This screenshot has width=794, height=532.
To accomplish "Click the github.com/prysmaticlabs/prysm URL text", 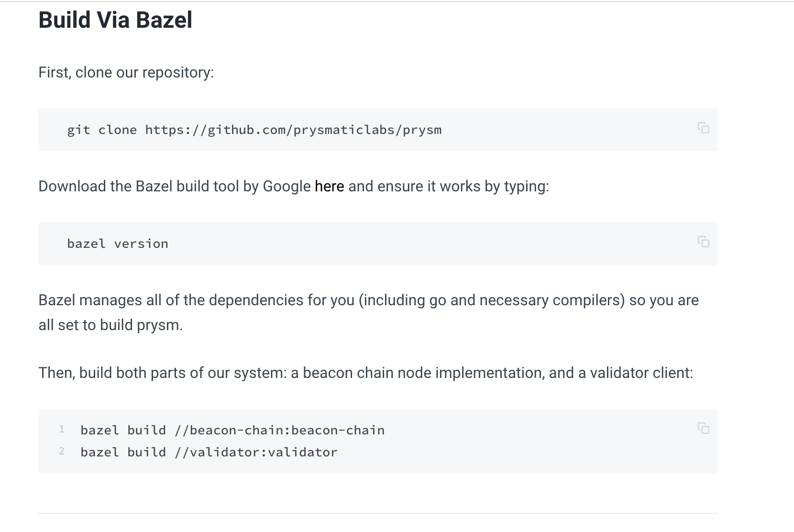I will pos(293,129).
